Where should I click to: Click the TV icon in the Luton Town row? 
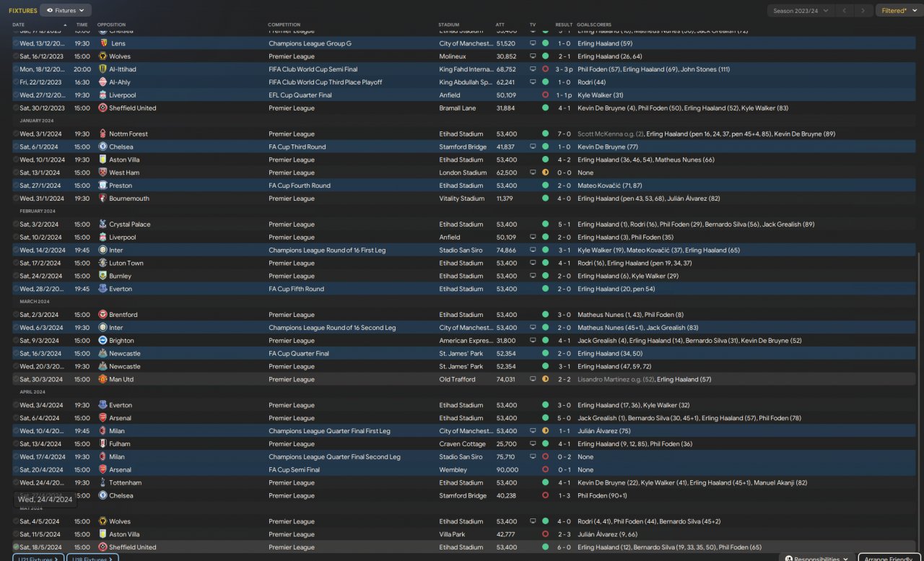point(533,264)
